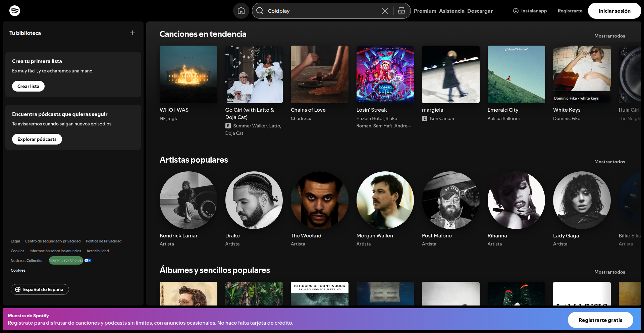Open the Asistencia menu item
This screenshot has width=644, height=333.
451,11
